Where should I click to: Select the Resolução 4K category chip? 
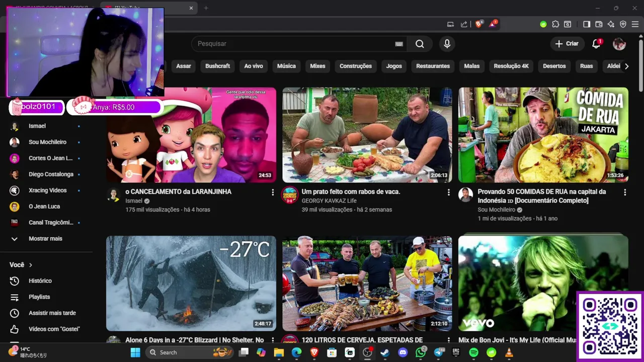[511, 66]
